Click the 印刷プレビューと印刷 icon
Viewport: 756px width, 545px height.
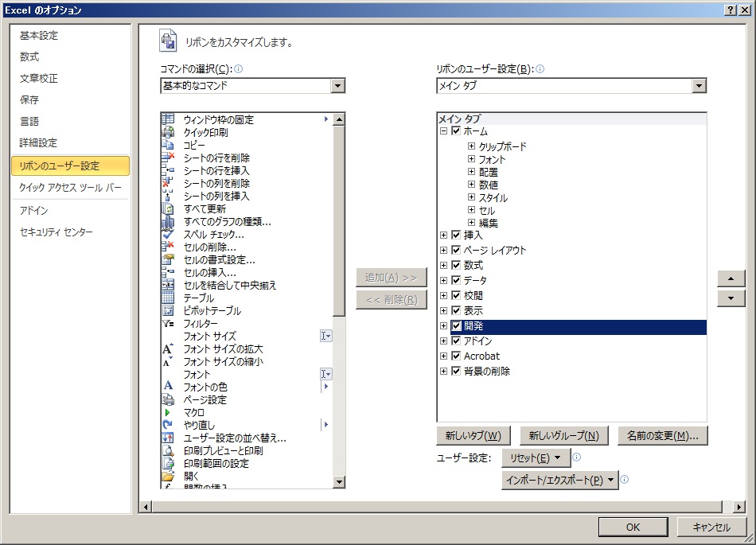click(x=168, y=450)
